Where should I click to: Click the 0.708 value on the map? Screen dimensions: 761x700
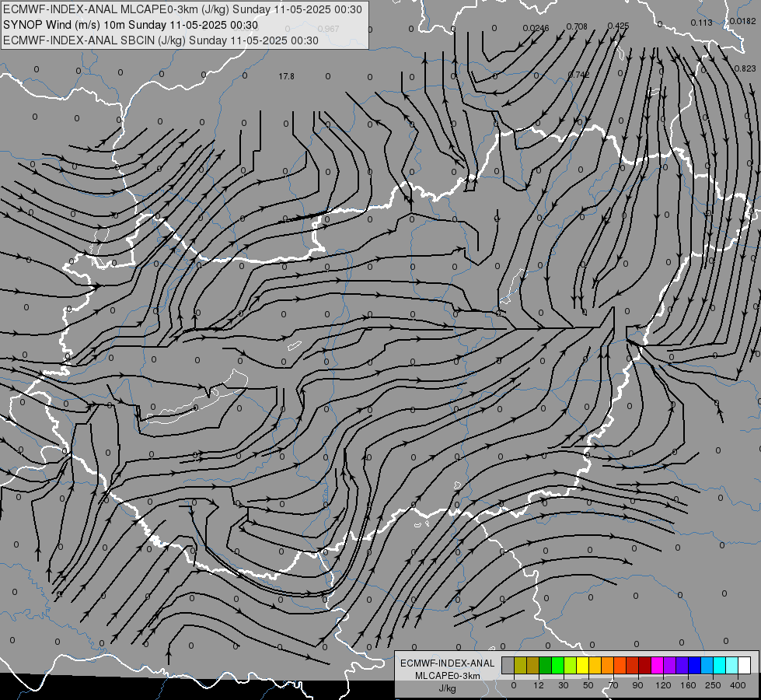coord(577,26)
